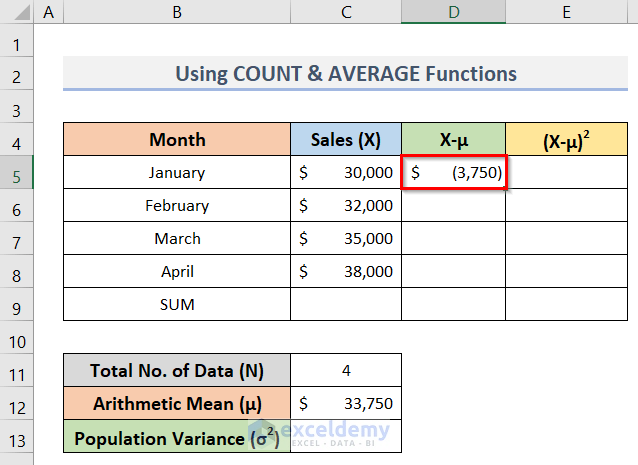Click the empty X-μ cell for March
638x465 pixels.
(453, 239)
